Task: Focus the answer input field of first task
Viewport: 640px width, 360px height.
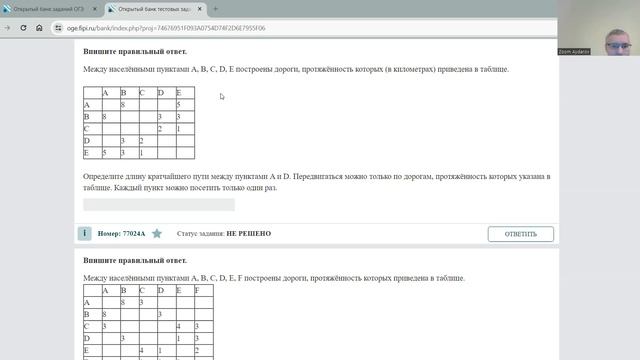Action: pos(159,204)
